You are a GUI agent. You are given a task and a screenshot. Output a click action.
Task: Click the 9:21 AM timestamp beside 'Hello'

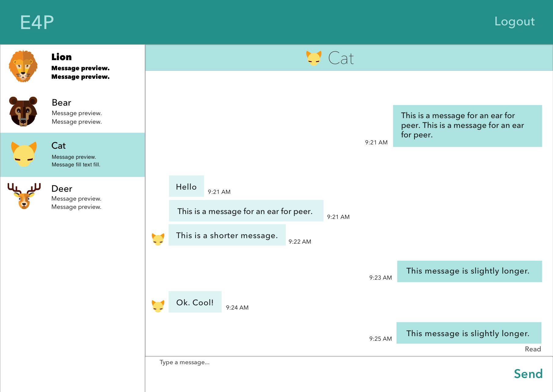point(219,192)
